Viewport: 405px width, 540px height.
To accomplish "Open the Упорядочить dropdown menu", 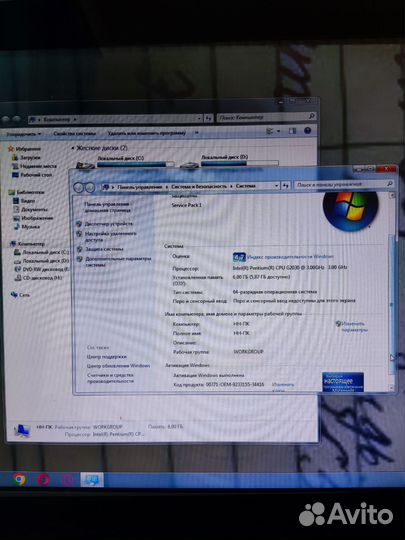I will pyautogui.click(x=24, y=134).
